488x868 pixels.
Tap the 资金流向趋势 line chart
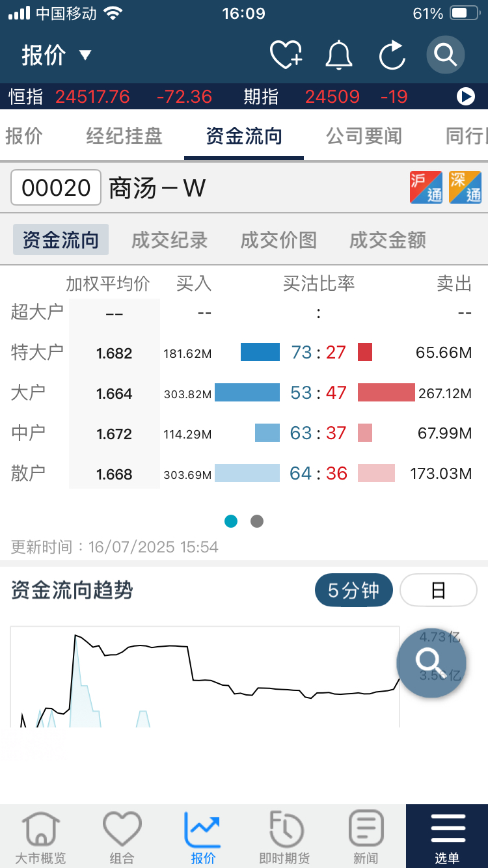(x=205, y=677)
